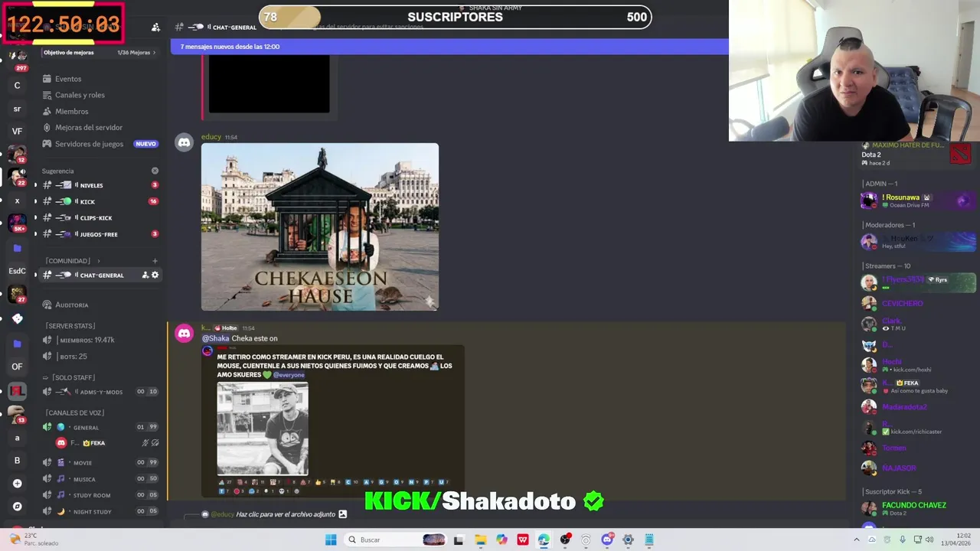Open Canales y roles in sidebar

tap(80, 95)
